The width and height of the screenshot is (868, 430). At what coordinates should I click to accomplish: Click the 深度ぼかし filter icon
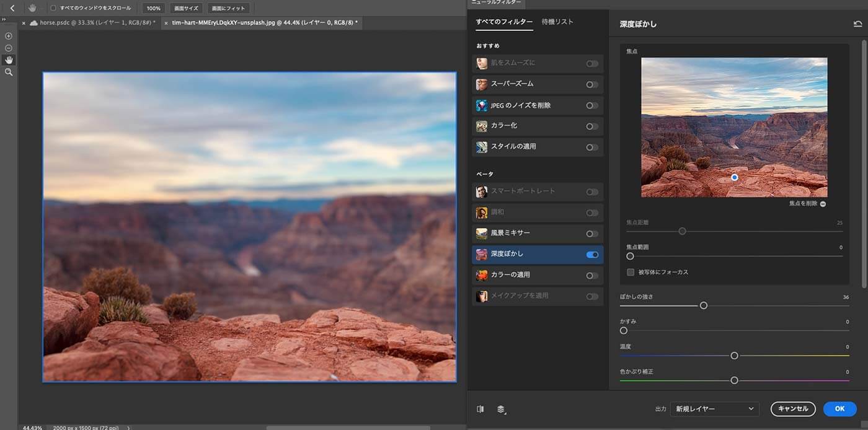pyautogui.click(x=482, y=254)
